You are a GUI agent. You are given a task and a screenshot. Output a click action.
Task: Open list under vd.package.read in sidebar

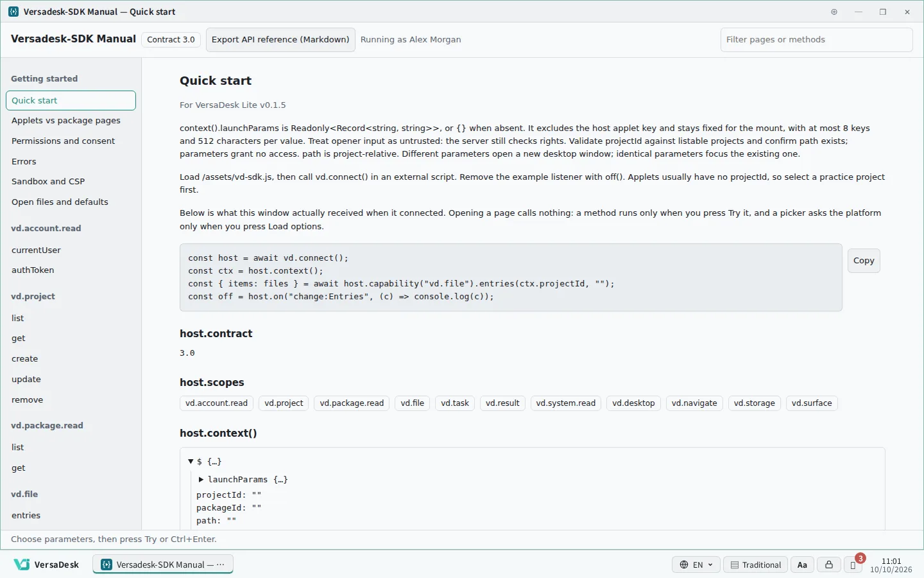71,448
